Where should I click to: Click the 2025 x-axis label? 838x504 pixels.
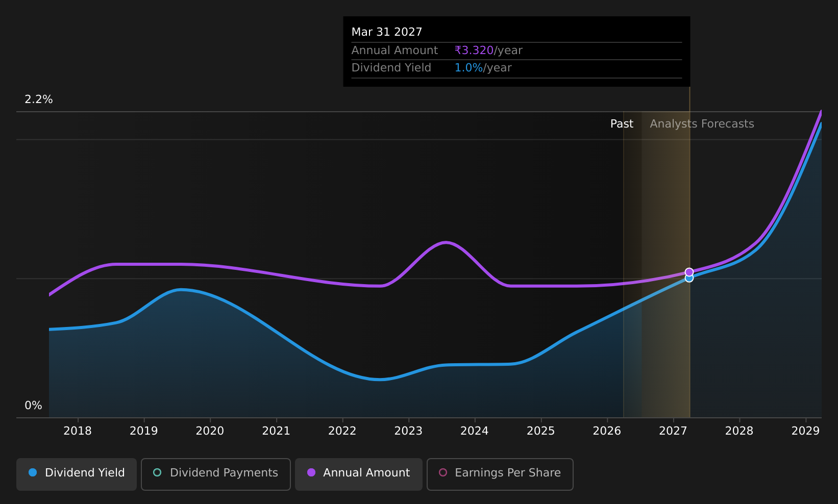pos(541,431)
